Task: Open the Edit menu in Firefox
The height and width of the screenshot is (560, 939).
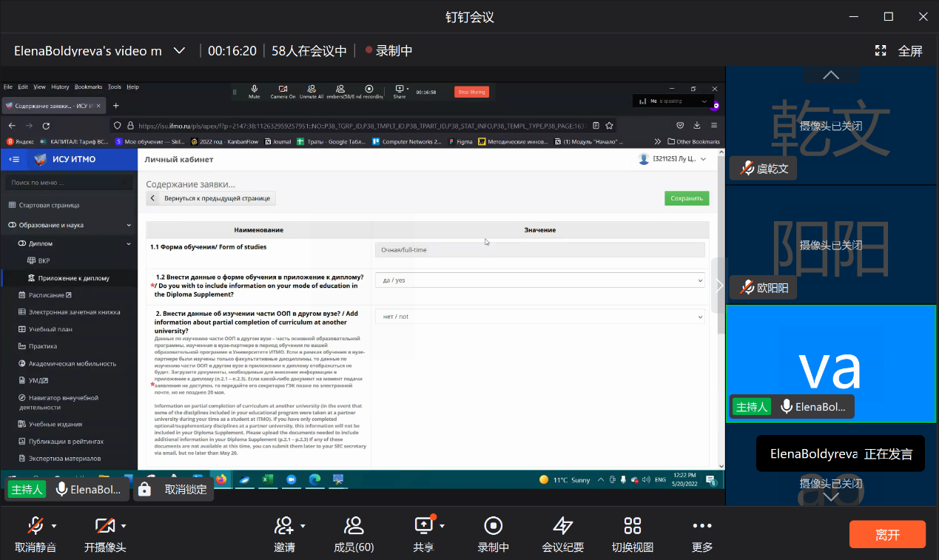Action: pyautogui.click(x=23, y=87)
